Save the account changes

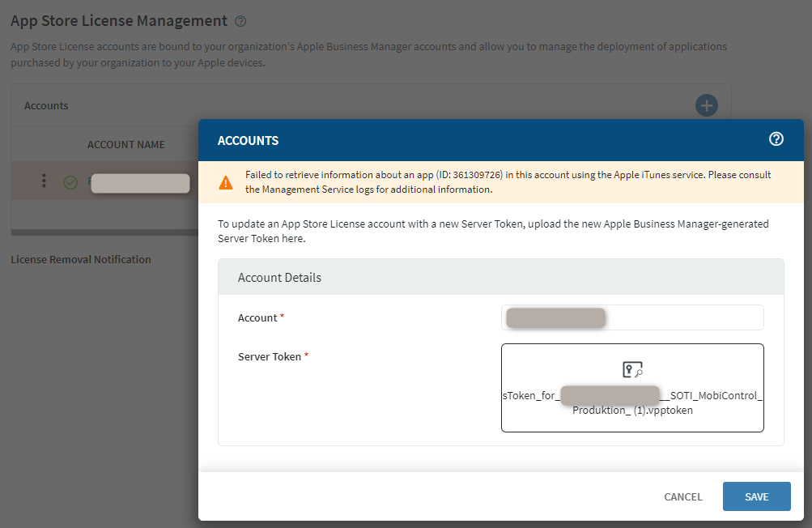click(x=756, y=496)
